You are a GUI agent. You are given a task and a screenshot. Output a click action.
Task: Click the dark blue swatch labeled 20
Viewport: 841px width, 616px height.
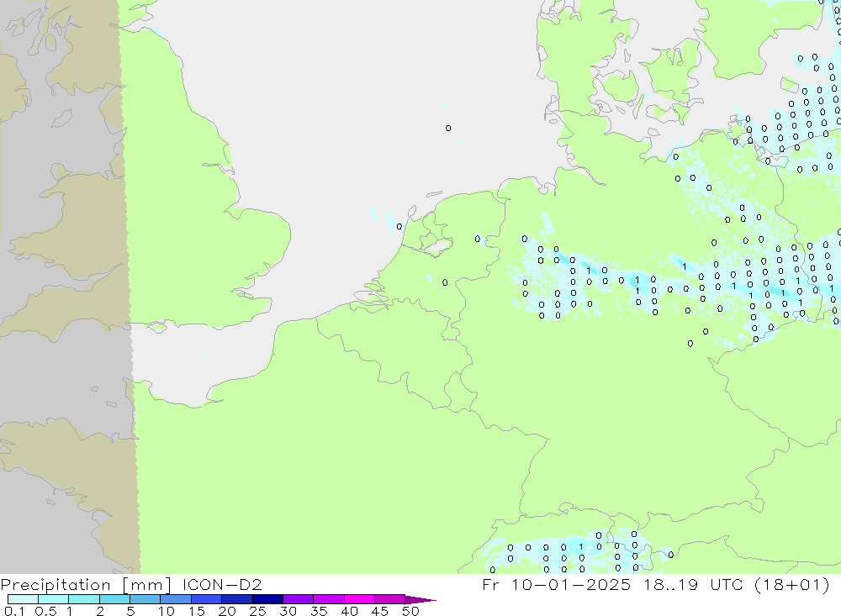pos(237,599)
